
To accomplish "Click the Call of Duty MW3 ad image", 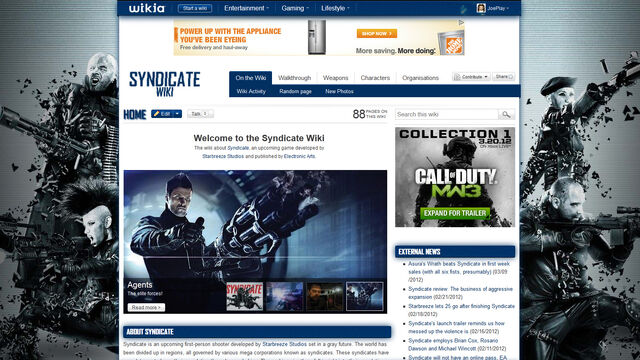I will coord(455,177).
